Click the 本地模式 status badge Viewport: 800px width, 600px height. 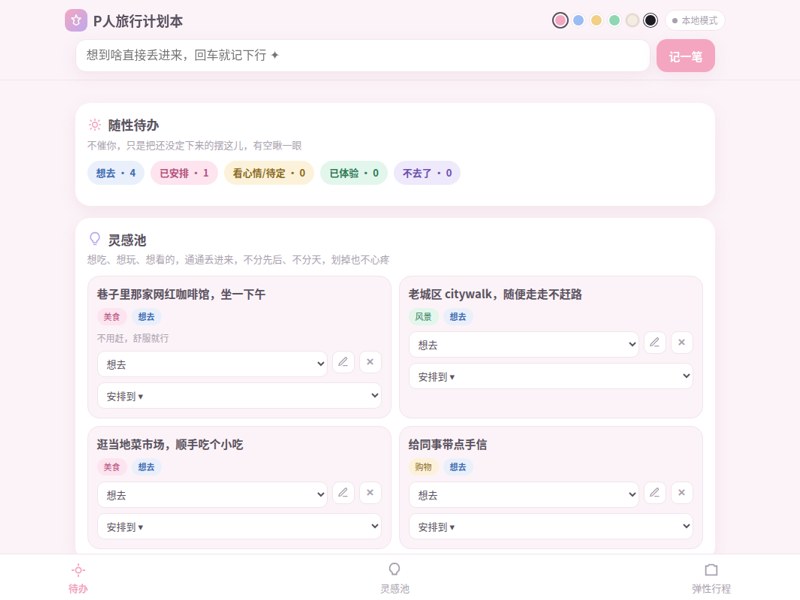point(695,20)
